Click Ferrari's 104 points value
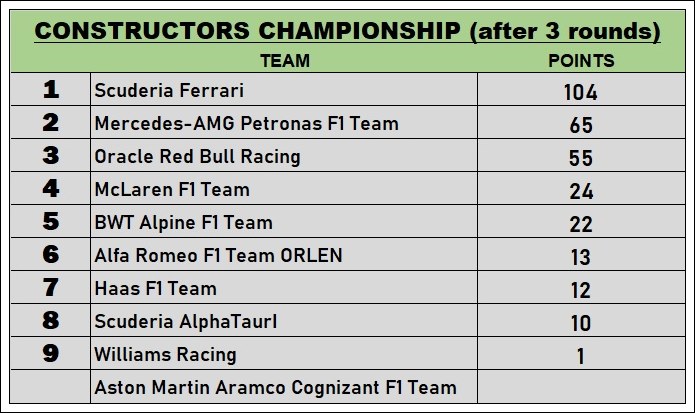Viewport: 695px width, 413px height. pyautogui.click(x=580, y=93)
